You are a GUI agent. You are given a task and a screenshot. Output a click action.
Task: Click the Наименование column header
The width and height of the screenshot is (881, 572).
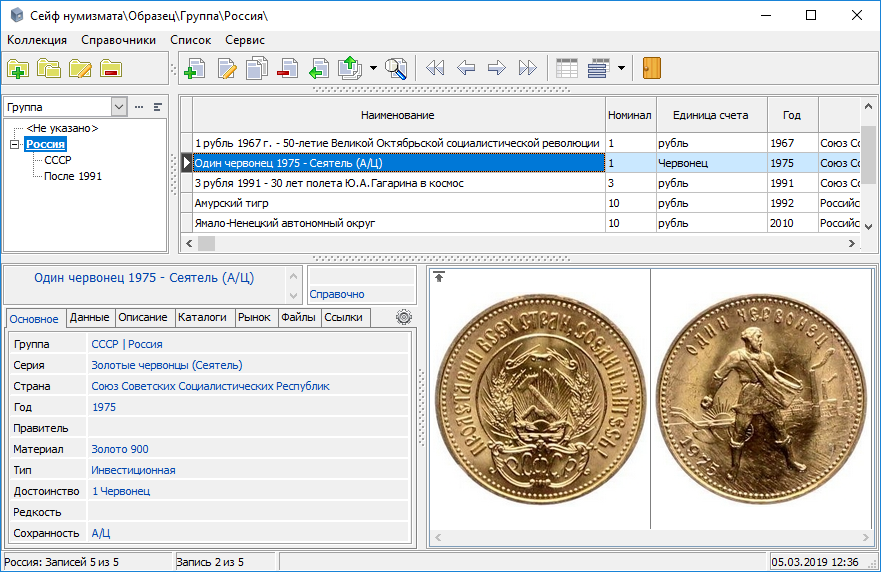pyautogui.click(x=398, y=115)
